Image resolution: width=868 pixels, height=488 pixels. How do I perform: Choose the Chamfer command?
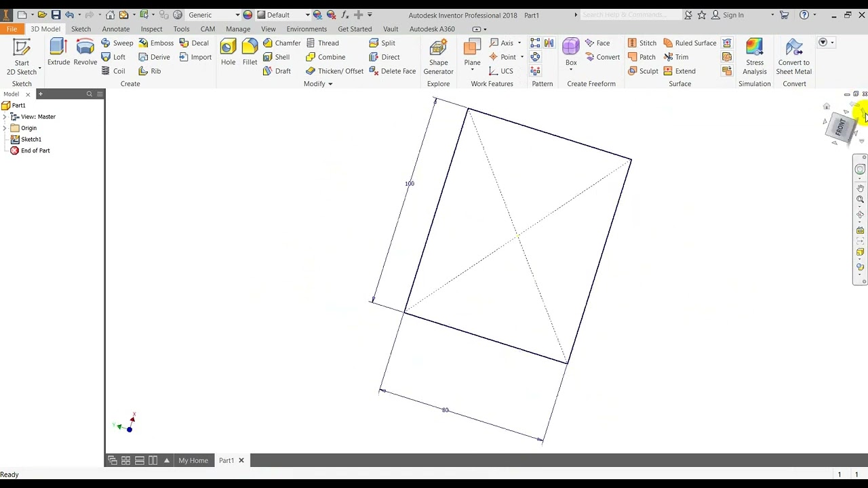click(x=281, y=43)
